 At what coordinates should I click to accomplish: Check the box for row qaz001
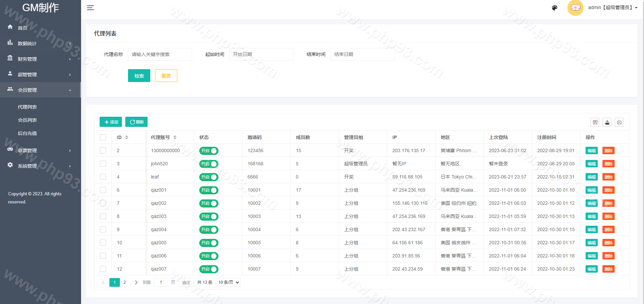(103, 190)
